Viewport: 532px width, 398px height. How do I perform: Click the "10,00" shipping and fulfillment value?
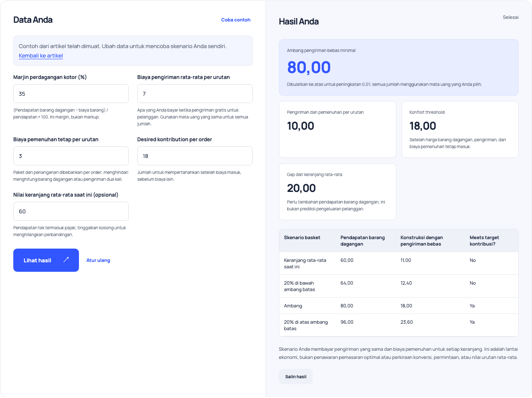click(x=300, y=126)
